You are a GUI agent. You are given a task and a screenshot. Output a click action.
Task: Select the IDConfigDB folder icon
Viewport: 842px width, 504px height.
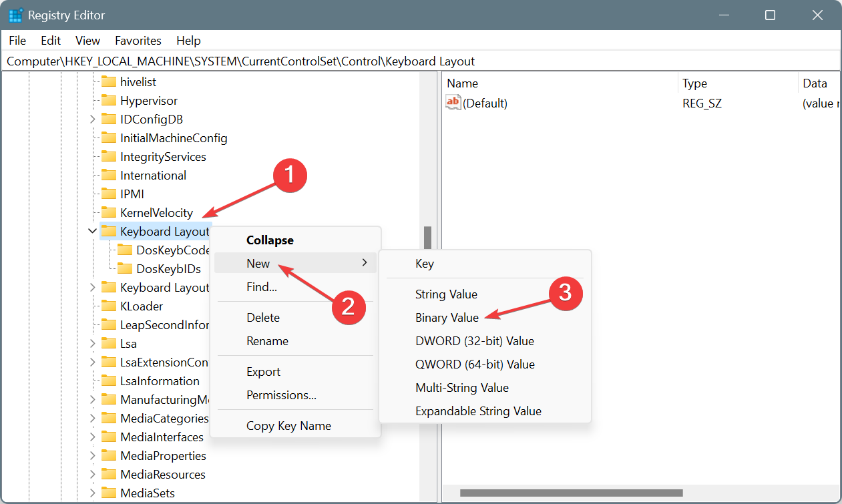click(x=109, y=119)
